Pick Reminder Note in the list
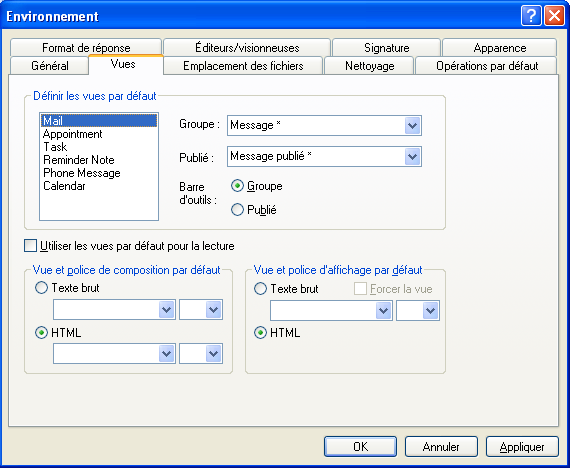 point(99,160)
